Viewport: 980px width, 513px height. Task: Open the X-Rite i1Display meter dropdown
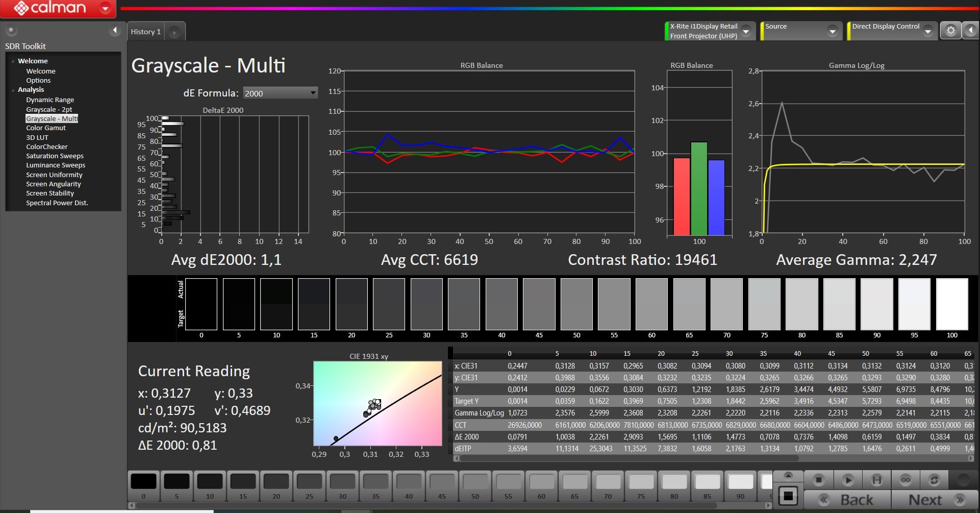(x=745, y=31)
